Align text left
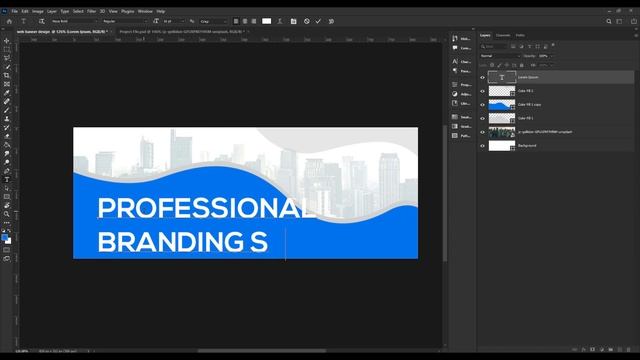 236,21
